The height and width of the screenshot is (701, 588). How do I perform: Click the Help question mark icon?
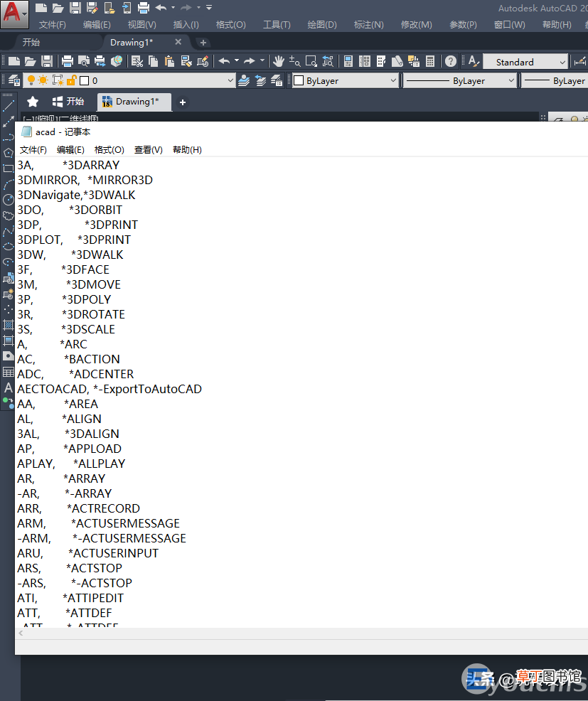pyautogui.click(x=451, y=61)
